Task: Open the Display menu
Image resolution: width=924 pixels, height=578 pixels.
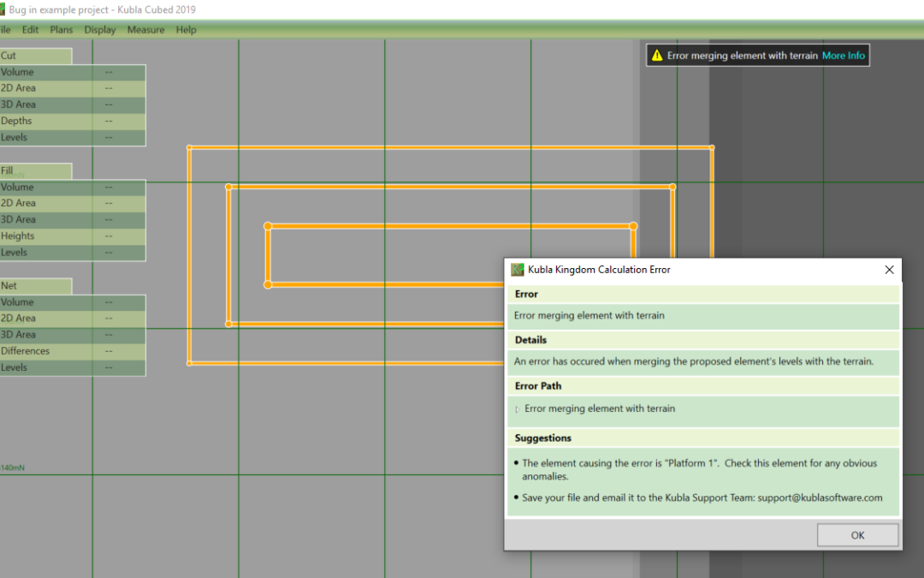Action: [x=99, y=29]
